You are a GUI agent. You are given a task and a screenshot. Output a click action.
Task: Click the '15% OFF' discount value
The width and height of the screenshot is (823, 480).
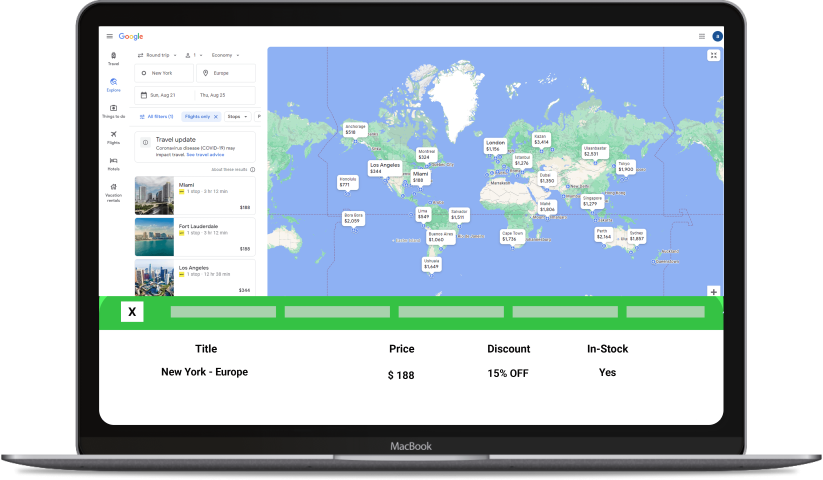508,374
